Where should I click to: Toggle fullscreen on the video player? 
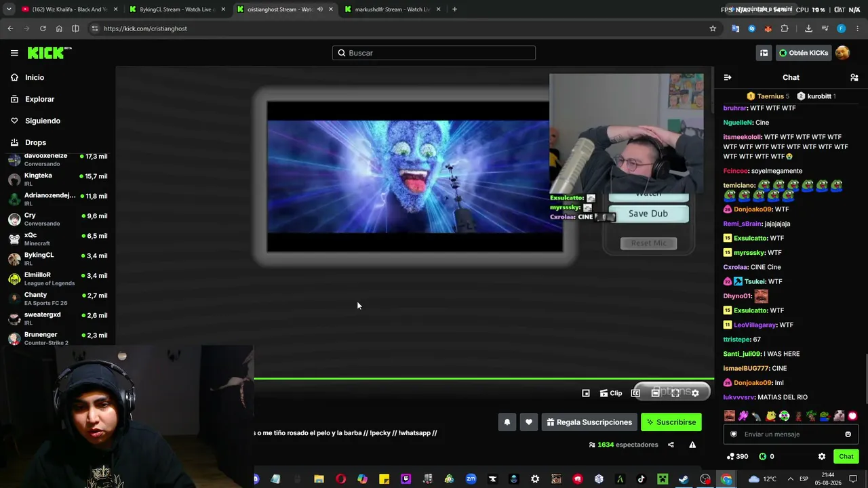pos(675,393)
